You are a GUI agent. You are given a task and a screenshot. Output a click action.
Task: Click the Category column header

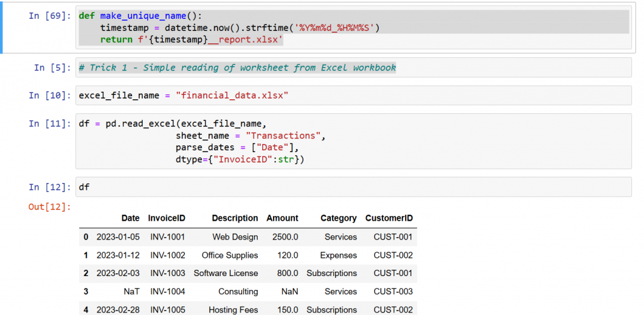click(x=339, y=218)
